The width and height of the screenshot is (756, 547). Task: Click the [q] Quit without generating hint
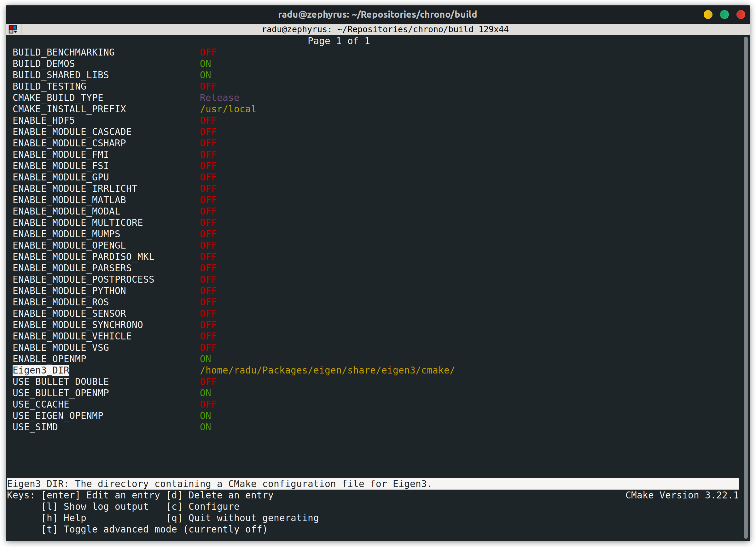(x=242, y=518)
